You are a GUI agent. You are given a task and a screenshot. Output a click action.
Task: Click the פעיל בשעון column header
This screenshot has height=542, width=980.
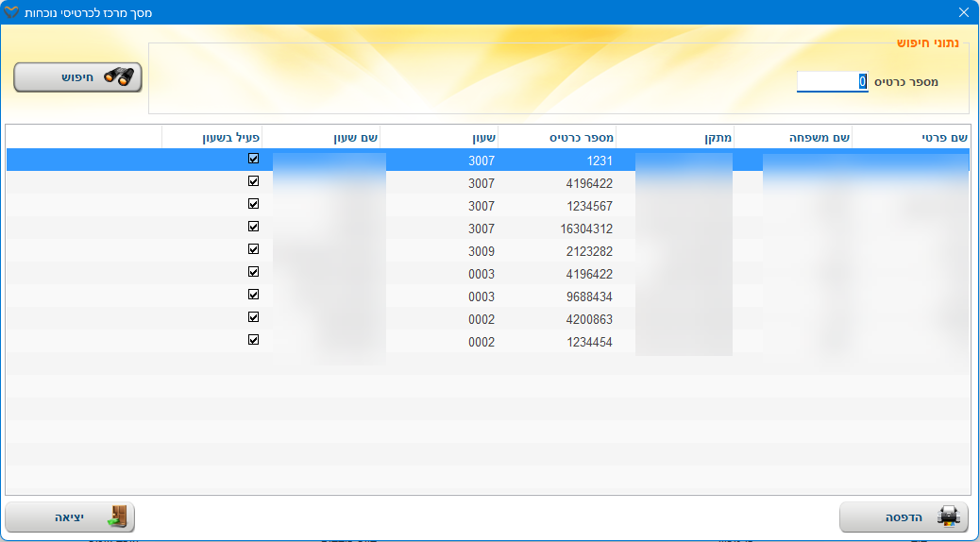(x=211, y=138)
